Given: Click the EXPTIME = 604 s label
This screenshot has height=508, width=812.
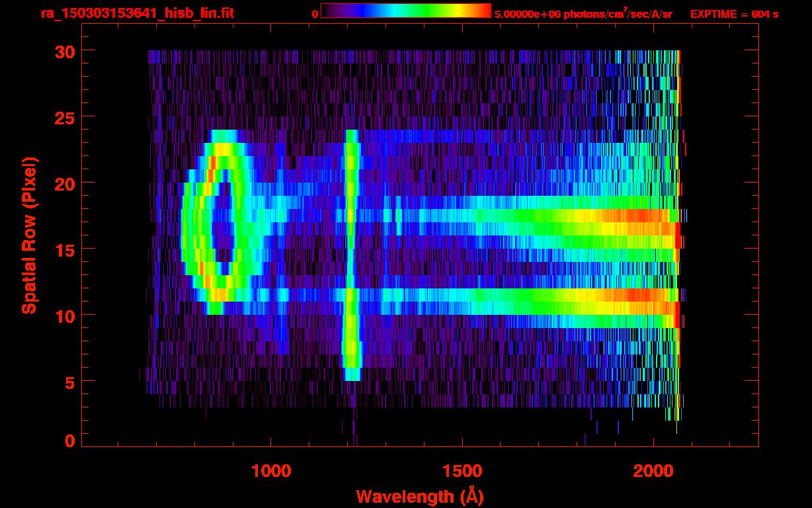Looking at the screenshot, I should coord(734,14).
